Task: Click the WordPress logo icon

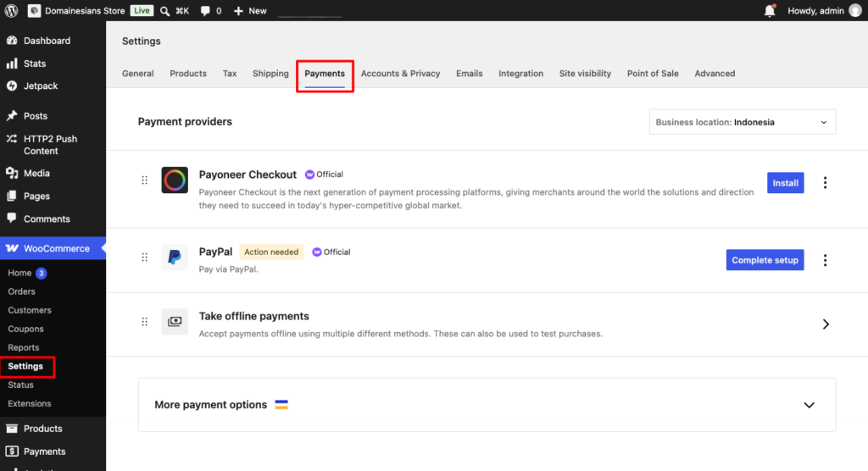Action: (11, 10)
